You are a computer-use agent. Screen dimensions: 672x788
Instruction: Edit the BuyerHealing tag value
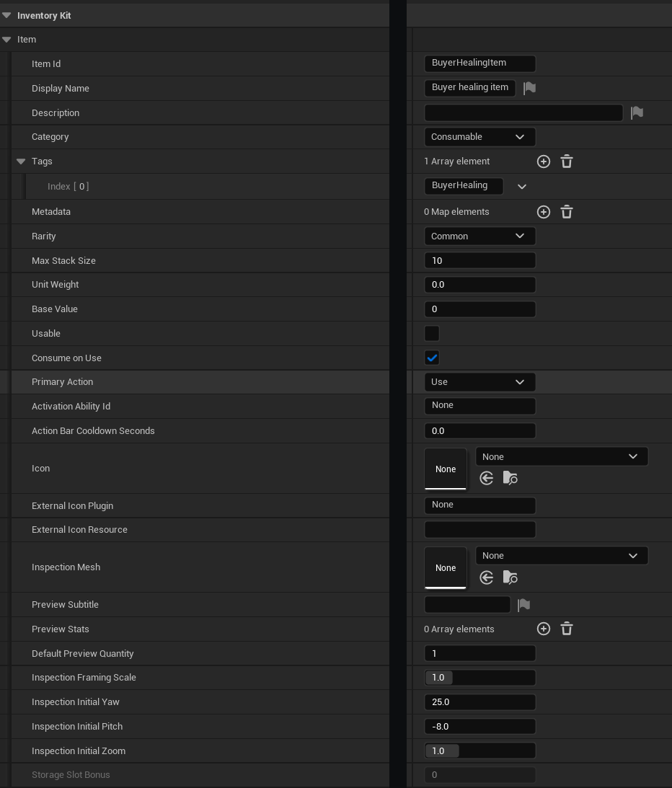(464, 186)
